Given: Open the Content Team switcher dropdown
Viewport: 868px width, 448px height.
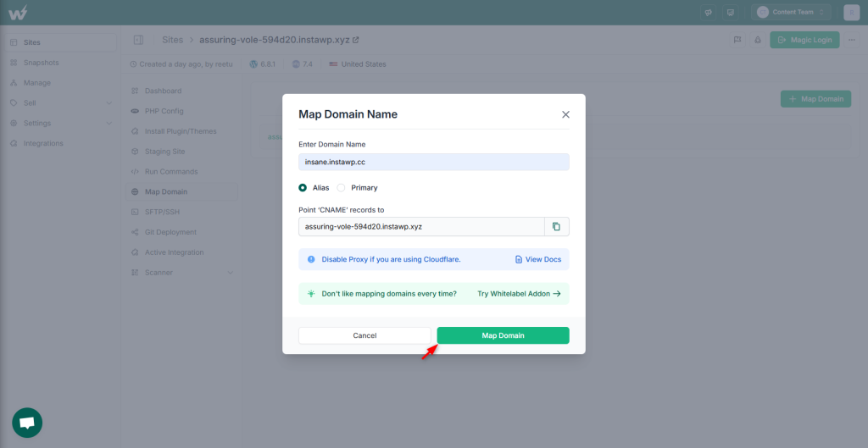Looking at the screenshot, I should coord(791,12).
